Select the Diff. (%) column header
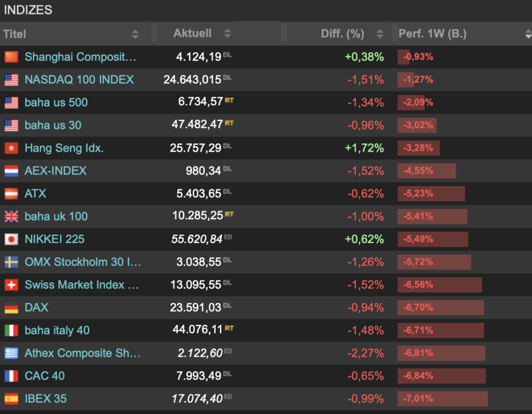532x414 pixels. pos(342,34)
